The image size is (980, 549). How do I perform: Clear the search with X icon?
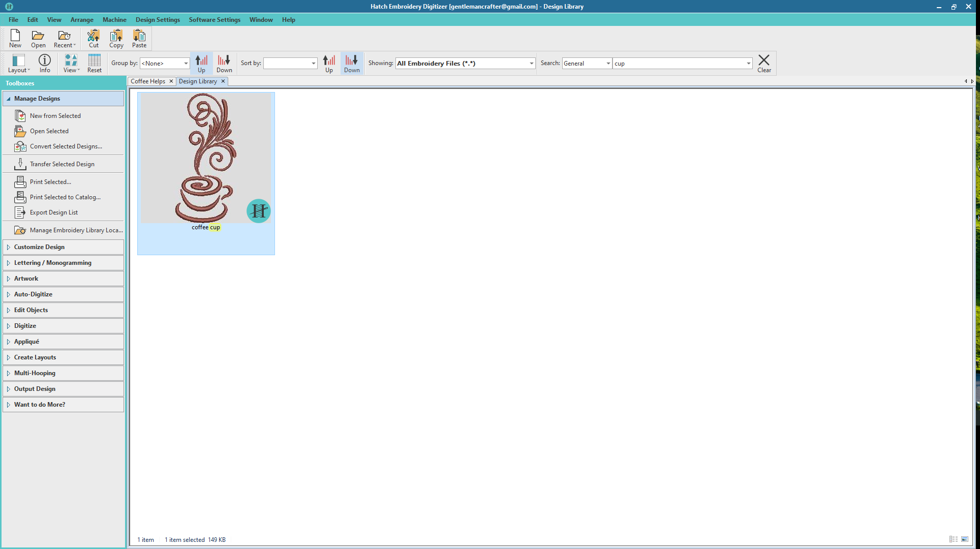[763, 60]
